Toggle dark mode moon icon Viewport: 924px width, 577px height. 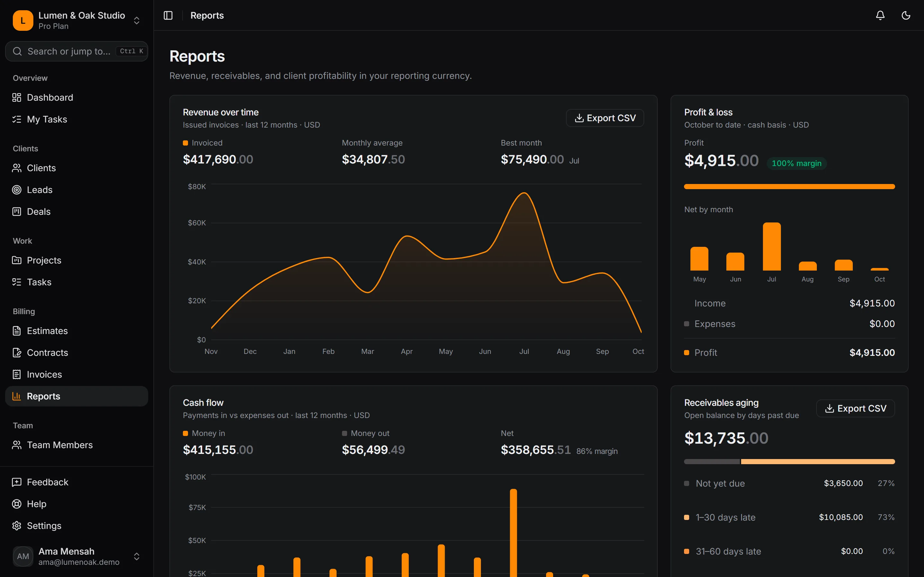click(906, 15)
